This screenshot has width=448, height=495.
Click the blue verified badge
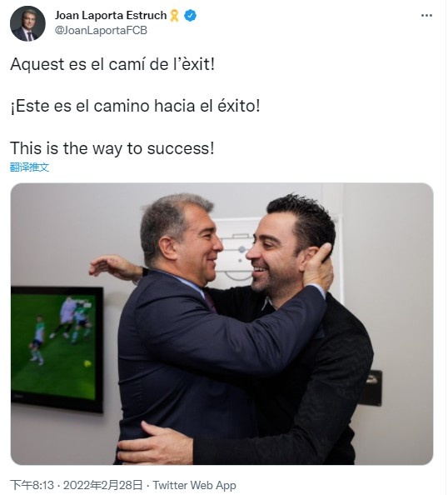pos(190,15)
